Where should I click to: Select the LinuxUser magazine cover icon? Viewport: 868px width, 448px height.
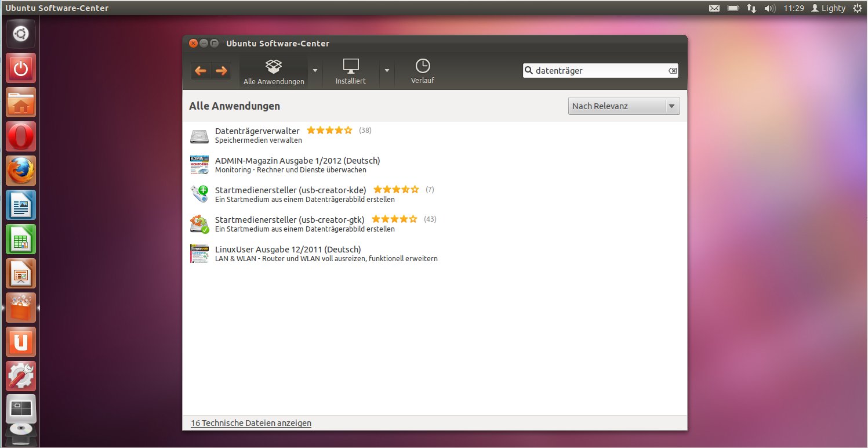199,254
